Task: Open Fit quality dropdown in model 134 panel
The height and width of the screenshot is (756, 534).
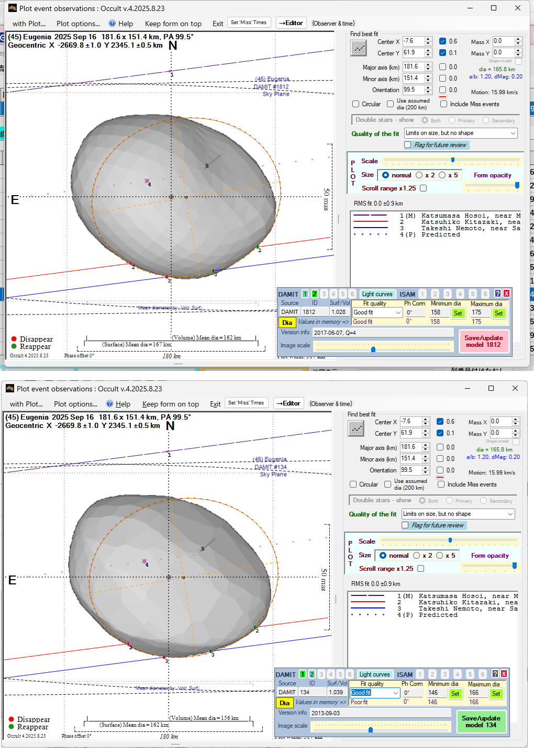Action: coord(395,693)
